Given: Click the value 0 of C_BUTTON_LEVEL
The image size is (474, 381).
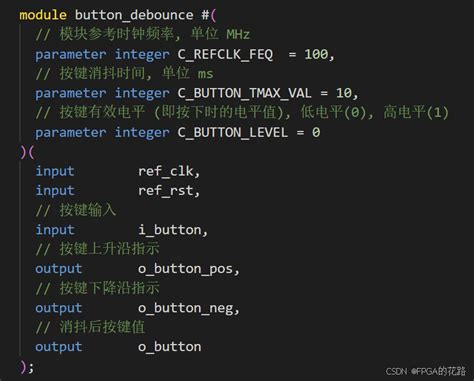Looking at the screenshot, I should (x=316, y=132).
